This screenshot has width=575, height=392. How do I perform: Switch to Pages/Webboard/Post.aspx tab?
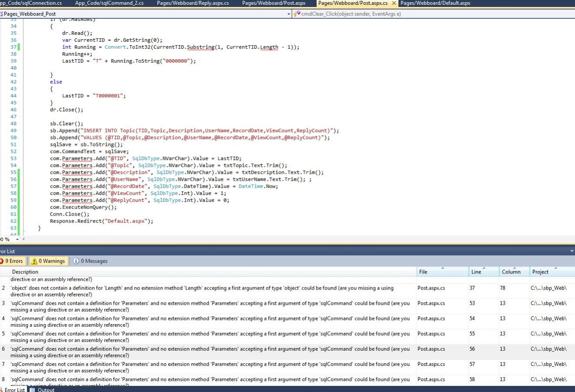click(273, 3)
